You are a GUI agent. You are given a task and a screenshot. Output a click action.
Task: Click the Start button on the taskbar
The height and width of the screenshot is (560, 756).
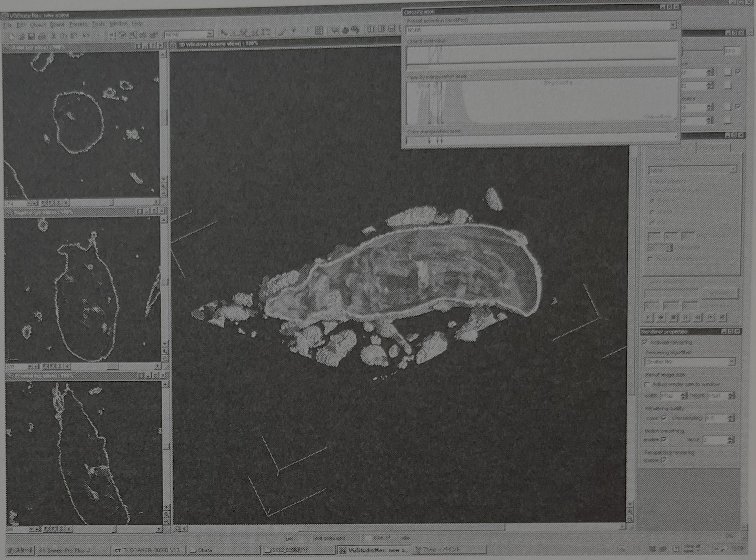coord(20,550)
